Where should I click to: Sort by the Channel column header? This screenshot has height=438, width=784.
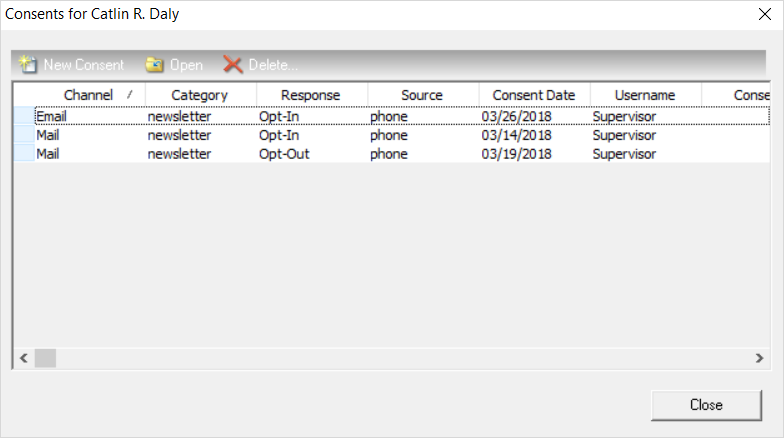tap(88, 95)
